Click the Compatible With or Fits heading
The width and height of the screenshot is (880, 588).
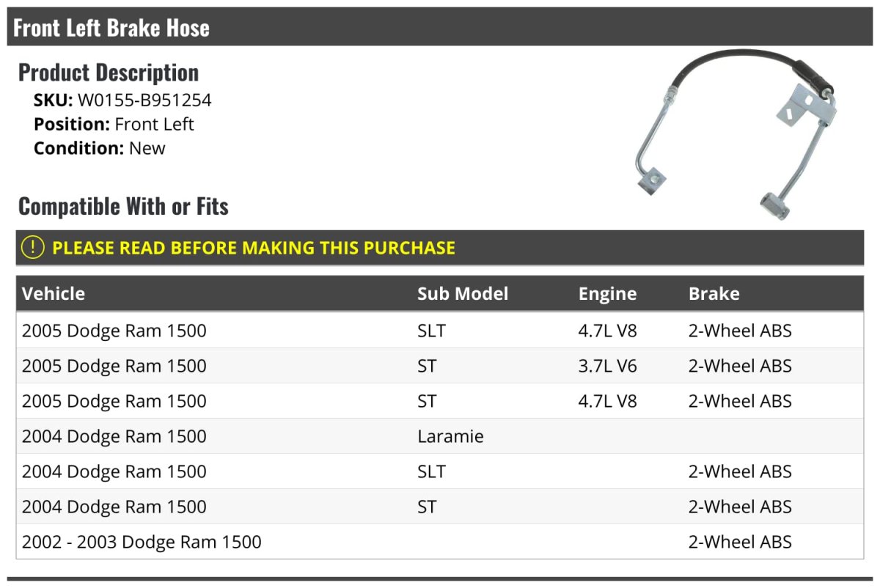(123, 207)
